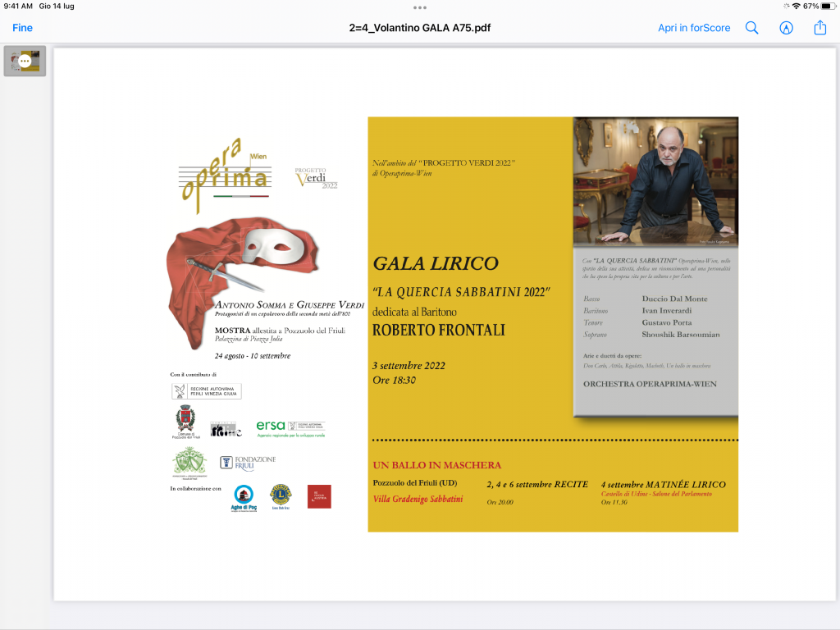Tap the Agha di Poç logo
Screen dimensions: 840x630
[244, 498]
